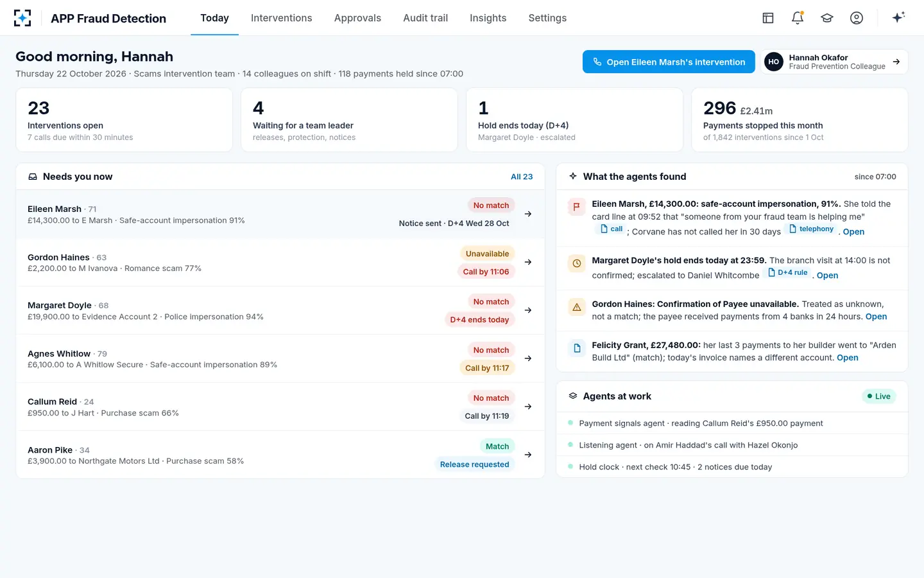The width and height of the screenshot is (924, 578).
Task: Click the APP Fraud Detection logo icon
Action: click(22, 18)
